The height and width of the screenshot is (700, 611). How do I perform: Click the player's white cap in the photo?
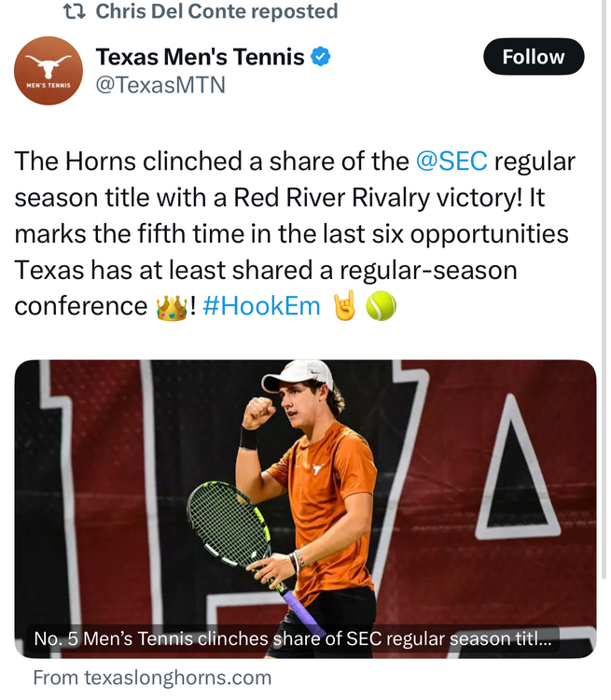(x=299, y=375)
